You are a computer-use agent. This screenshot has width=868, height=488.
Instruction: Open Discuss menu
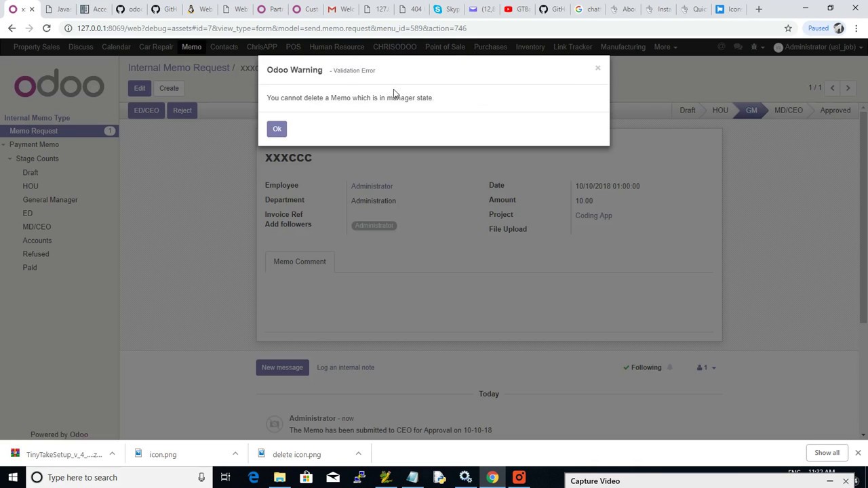[x=81, y=47]
